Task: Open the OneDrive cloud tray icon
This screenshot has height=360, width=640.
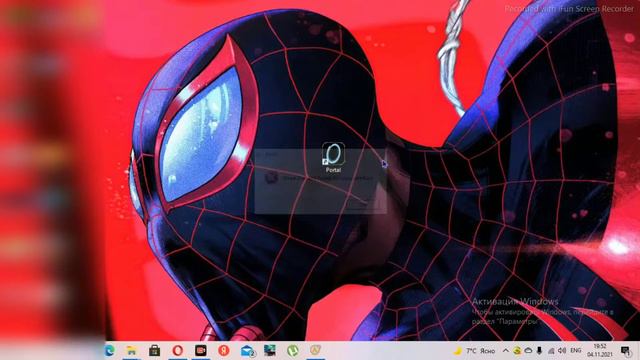Action: pos(528,351)
